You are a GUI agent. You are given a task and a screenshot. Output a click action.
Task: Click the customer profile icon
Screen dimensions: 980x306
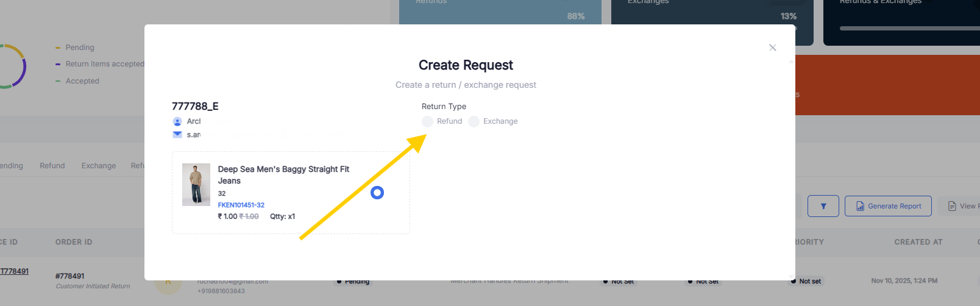(x=177, y=121)
